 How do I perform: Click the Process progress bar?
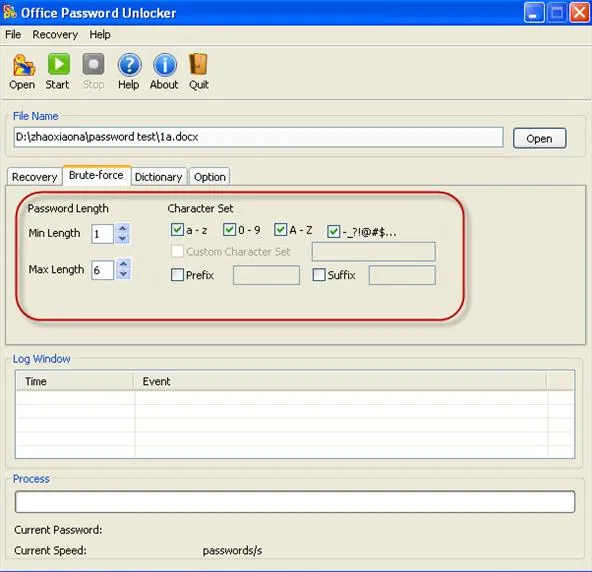(x=295, y=502)
